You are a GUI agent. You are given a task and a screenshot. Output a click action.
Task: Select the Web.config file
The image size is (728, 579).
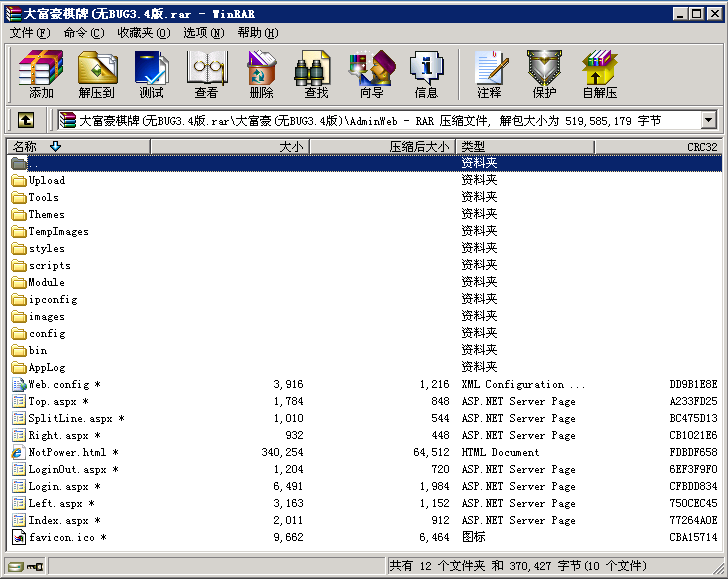[58, 384]
